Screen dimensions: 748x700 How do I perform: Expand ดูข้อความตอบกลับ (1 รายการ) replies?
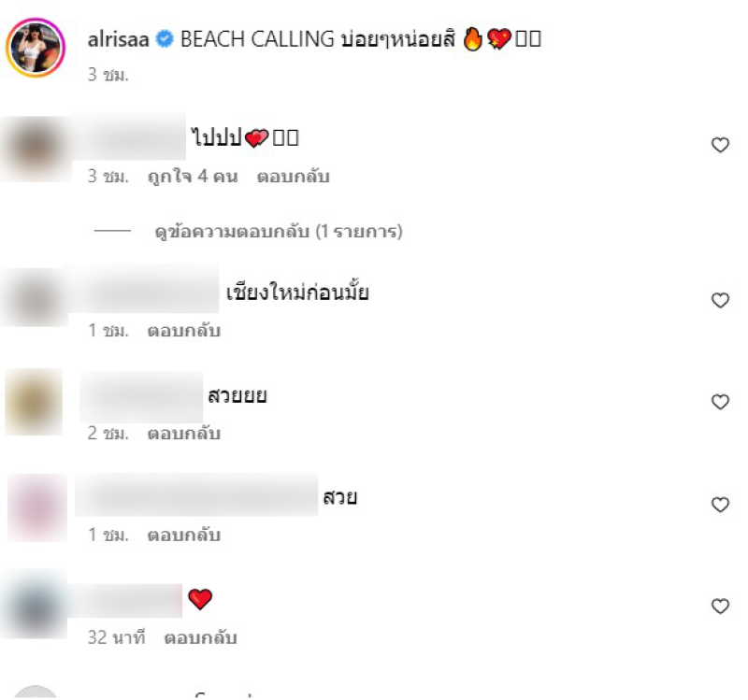click(x=279, y=231)
